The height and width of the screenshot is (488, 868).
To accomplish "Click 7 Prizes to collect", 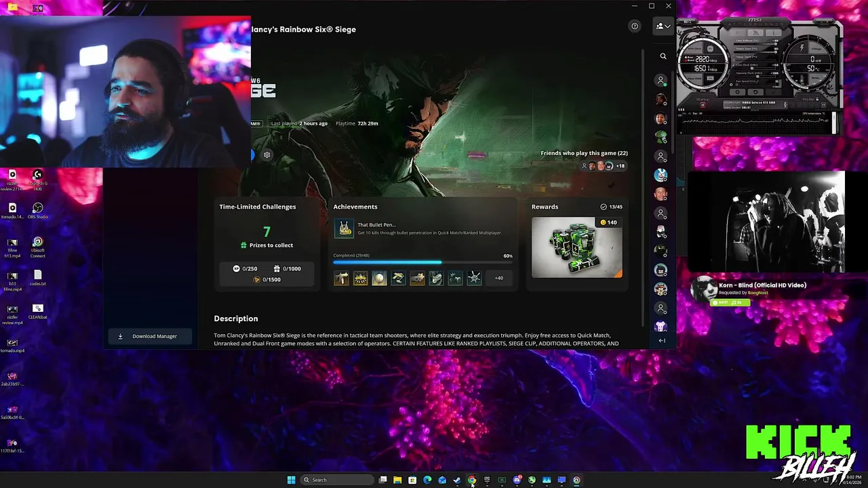I will pos(267,237).
